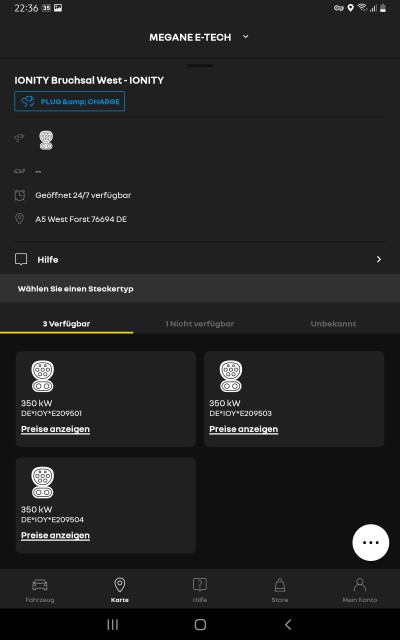The height and width of the screenshot is (640, 400).
Task: Tap 350 kW label on DE*IOY*E209504 card
Action: 36,509
